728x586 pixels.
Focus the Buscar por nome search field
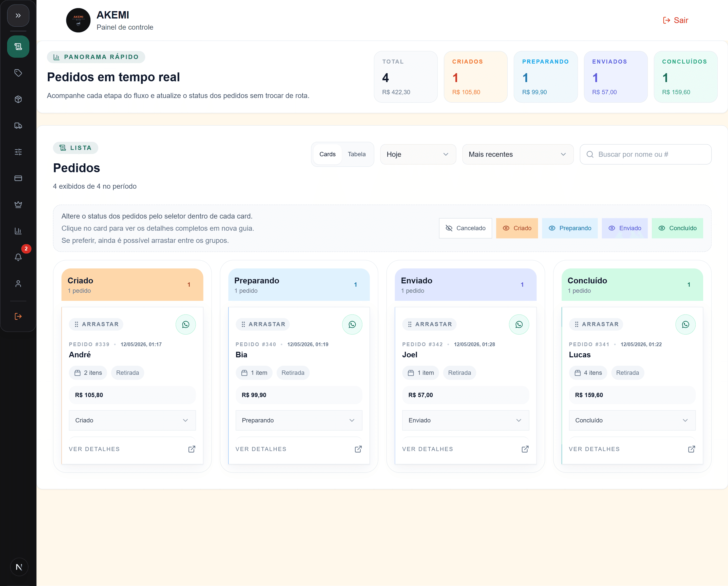pos(646,154)
